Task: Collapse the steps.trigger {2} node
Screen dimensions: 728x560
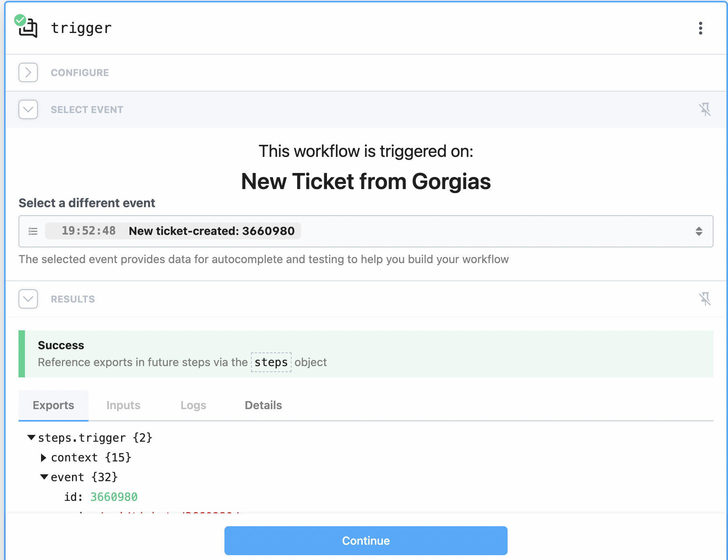Action: [31, 438]
